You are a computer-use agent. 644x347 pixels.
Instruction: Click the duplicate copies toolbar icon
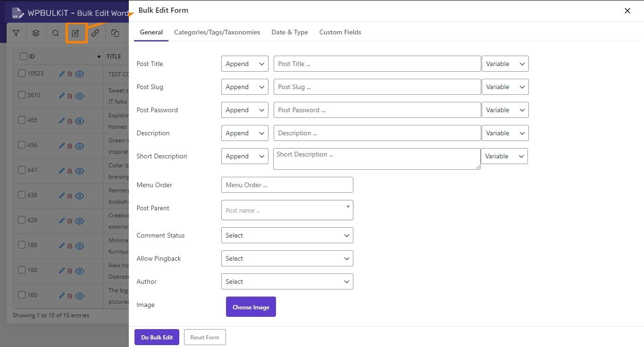click(115, 33)
